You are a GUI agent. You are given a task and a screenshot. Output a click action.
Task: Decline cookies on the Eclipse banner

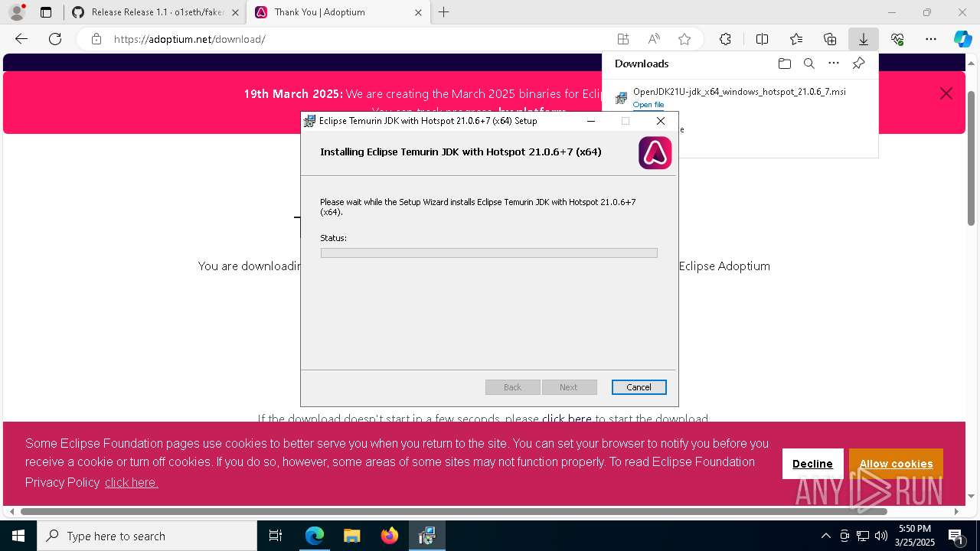pyautogui.click(x=812, y=464)
